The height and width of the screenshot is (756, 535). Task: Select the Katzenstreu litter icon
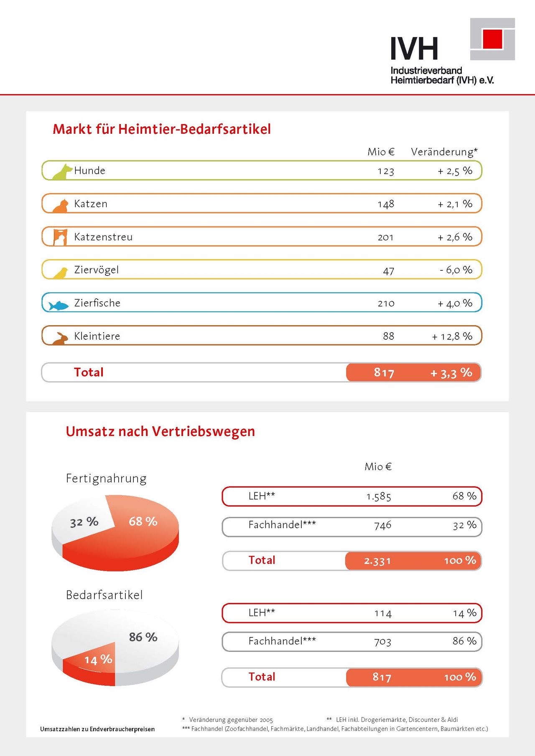click(60, 237)
